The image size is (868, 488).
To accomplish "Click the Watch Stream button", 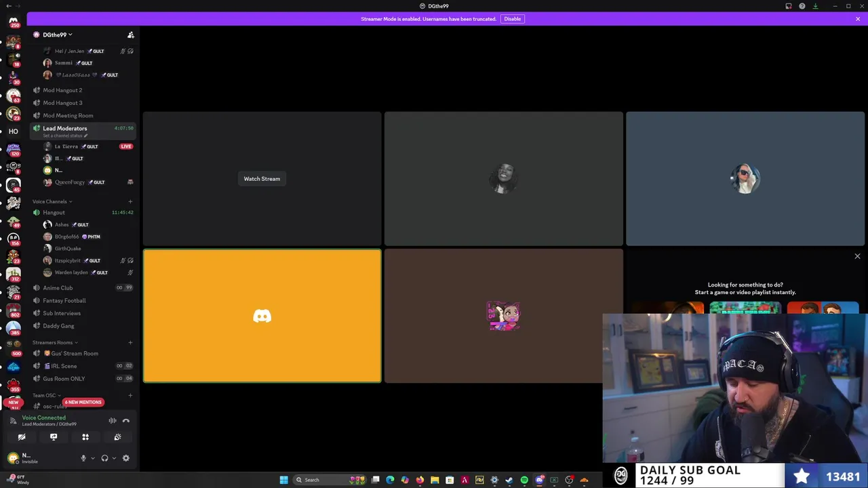I will pos(262,179).
